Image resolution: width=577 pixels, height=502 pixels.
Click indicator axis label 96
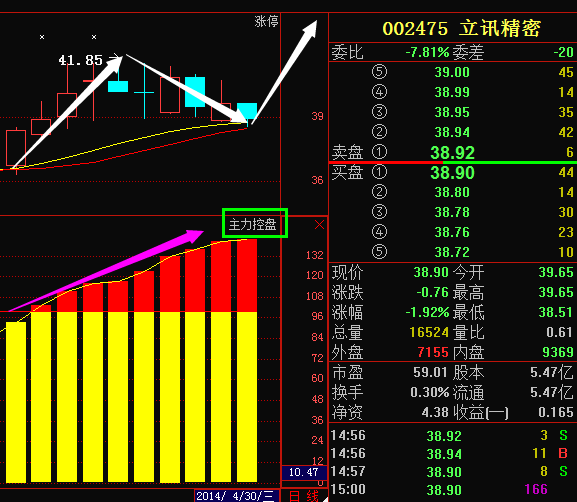(317, 317)
